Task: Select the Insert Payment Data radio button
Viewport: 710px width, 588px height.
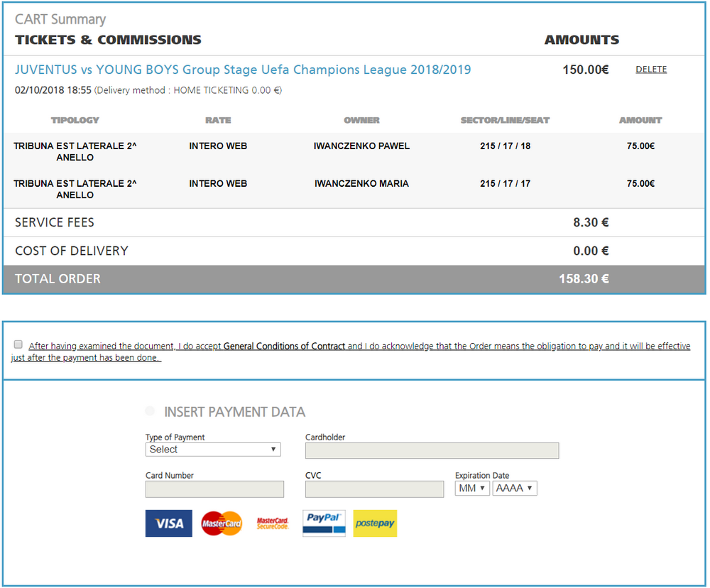Action: pos(150,411)
